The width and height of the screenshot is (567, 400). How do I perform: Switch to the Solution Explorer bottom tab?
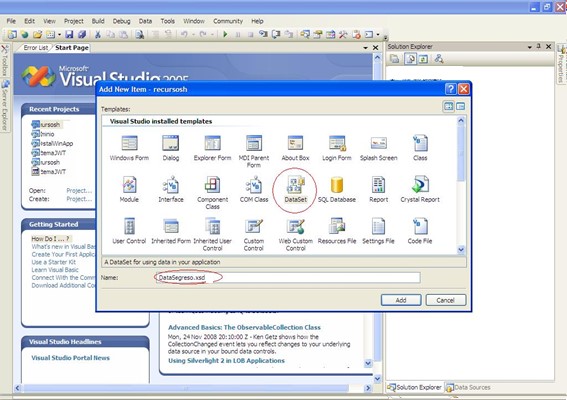(415, 387)
